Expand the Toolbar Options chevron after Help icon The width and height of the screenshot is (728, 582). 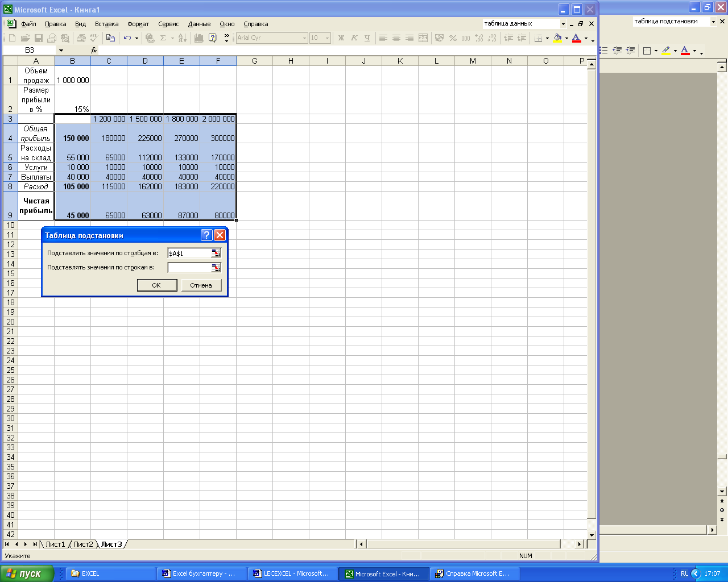[x=226, y=38]
